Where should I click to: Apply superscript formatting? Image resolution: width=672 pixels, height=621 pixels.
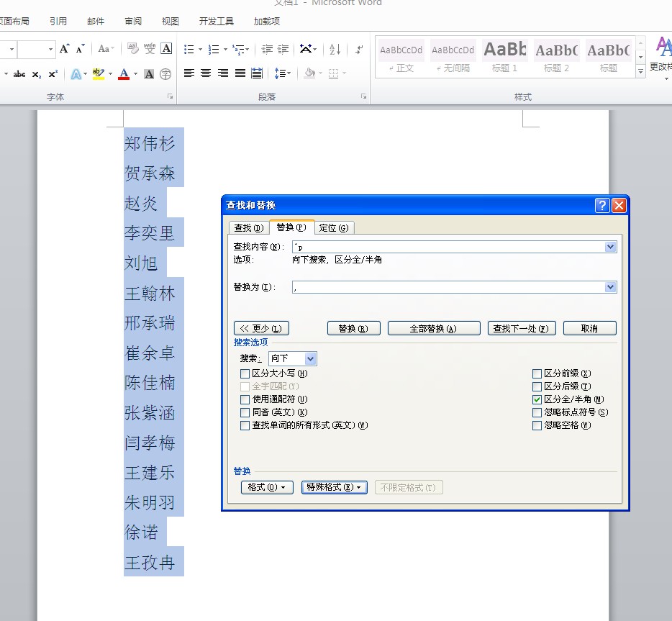click(53, 74)
